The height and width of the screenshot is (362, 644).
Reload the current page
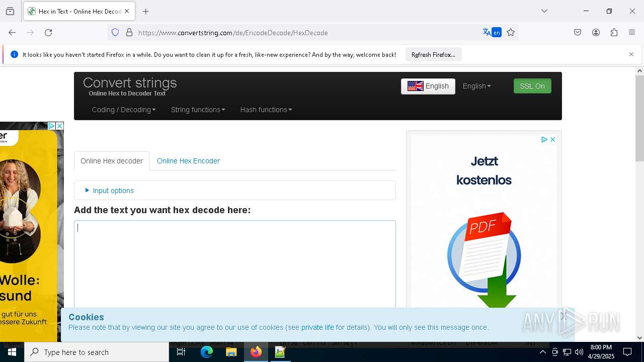click(x=48, y=33)
